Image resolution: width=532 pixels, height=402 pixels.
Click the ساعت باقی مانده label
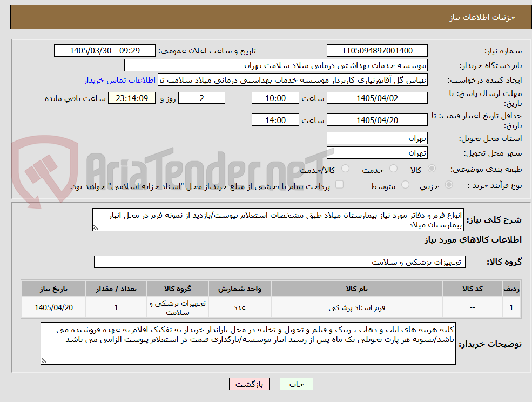(x=75, y=98)
